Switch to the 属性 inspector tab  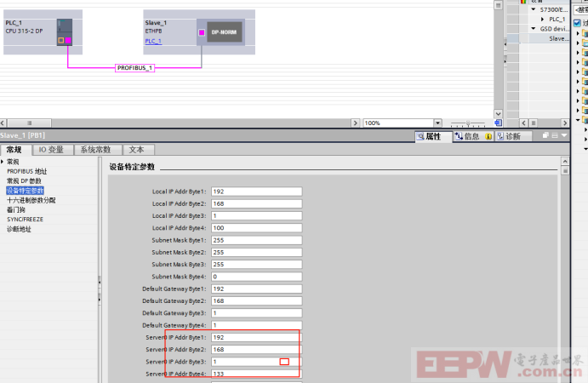[x=433, y=136]
